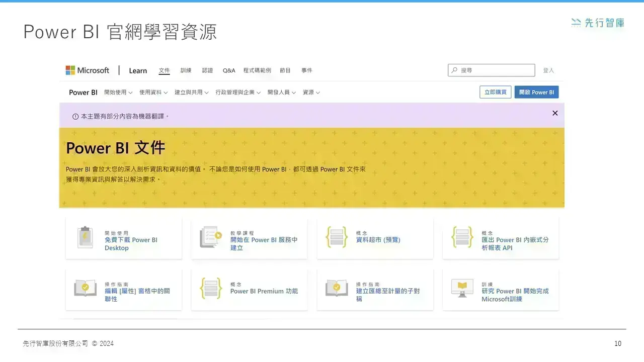This screenshot has height=362, width=644.
Task: Open the 文件 tab in Learn navigation
Action: [x=164, y=70]
